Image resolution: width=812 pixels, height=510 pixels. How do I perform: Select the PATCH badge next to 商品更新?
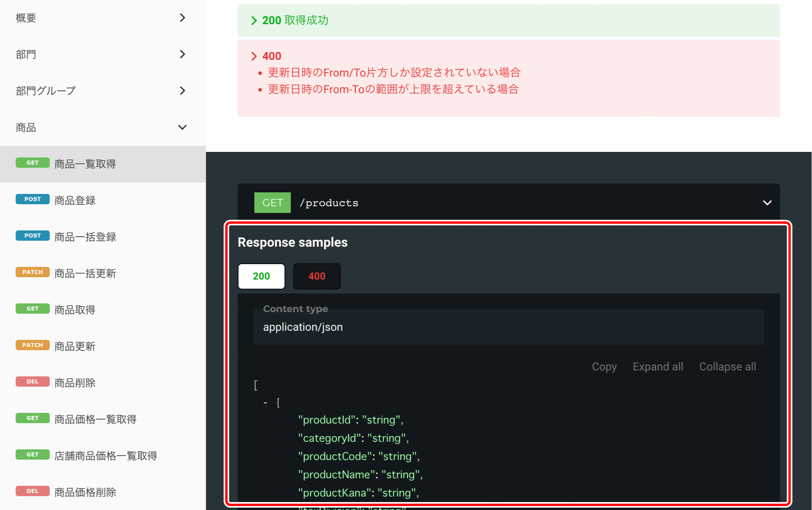pos(33,345)
